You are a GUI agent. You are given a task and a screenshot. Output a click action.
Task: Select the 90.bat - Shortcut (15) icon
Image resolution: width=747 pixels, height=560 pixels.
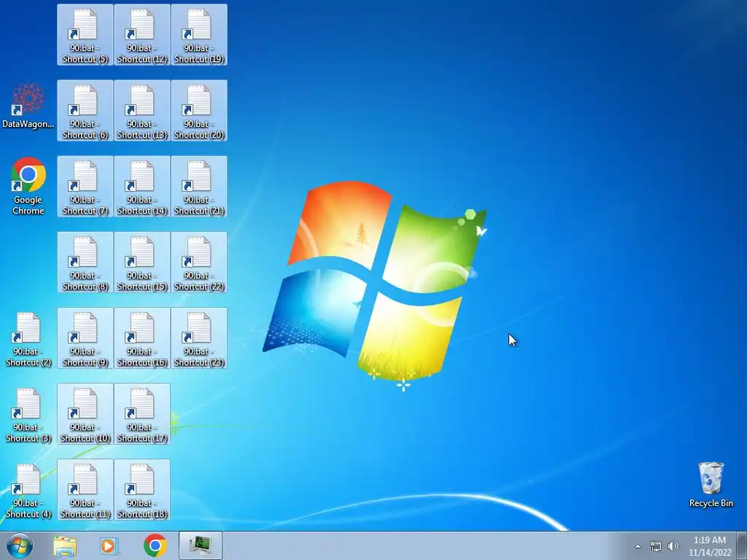142,262
